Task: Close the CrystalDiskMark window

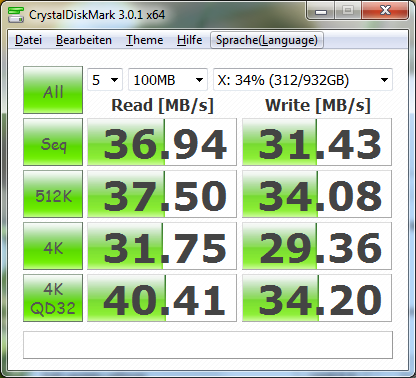Action: pos(385,11)
